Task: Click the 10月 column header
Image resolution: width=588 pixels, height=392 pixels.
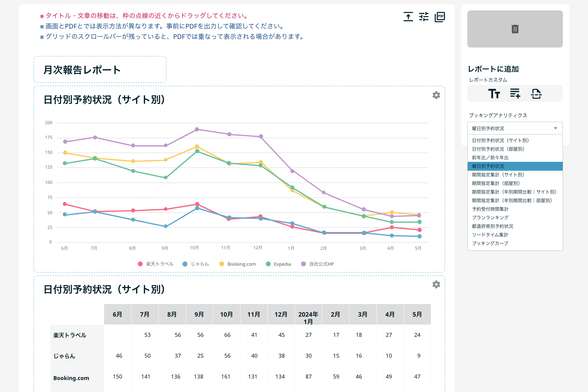Action: 226,314
